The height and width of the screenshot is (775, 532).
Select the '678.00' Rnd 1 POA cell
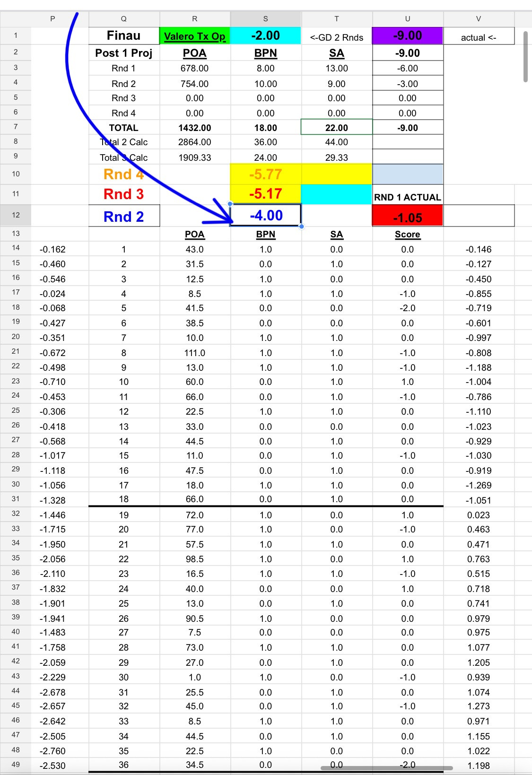pyautogui.click(x=194, y=68)
